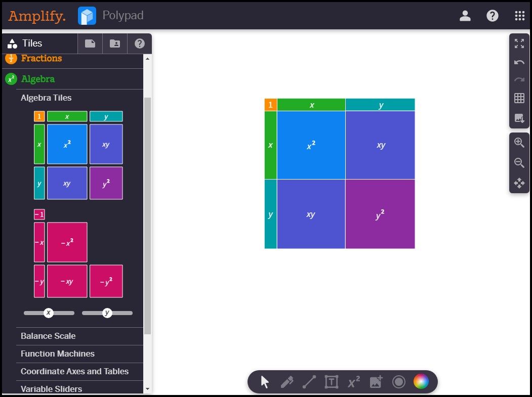
Task: Expand the Function Machines section
Action: pyautogui.click(x=57, y=354)
